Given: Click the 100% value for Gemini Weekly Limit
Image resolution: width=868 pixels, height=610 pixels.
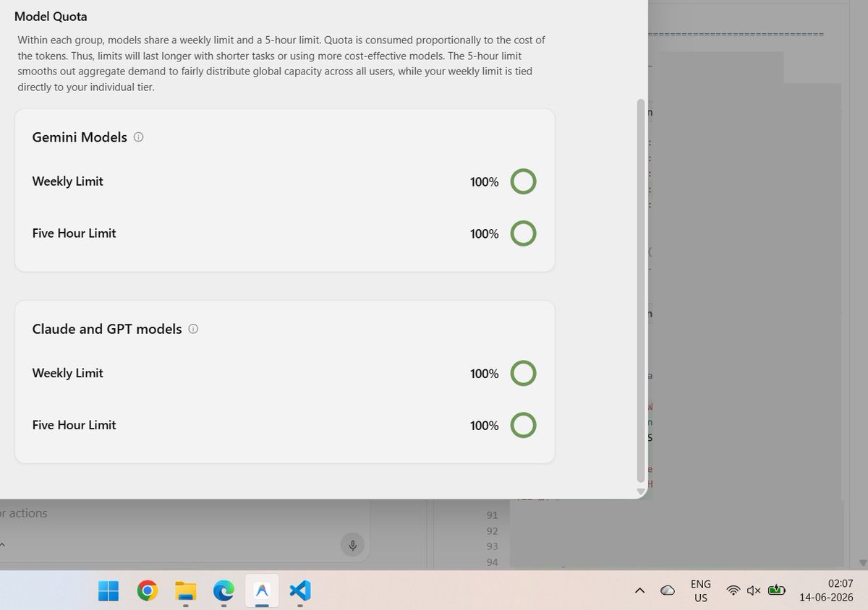Looking at the screenshot, I should (485, 182).
